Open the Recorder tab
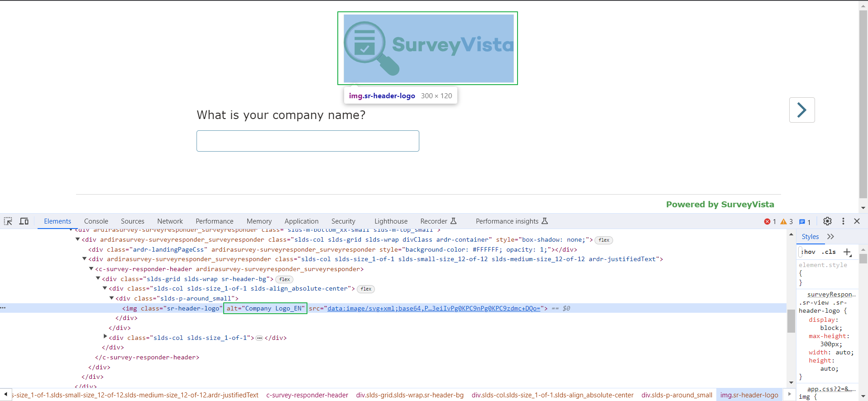The width and height of the screenshot is (868, 401). [438, 221]
